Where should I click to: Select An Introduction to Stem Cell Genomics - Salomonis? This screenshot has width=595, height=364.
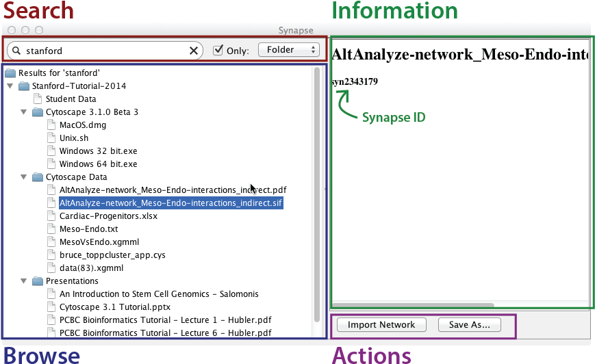(159, 294)
